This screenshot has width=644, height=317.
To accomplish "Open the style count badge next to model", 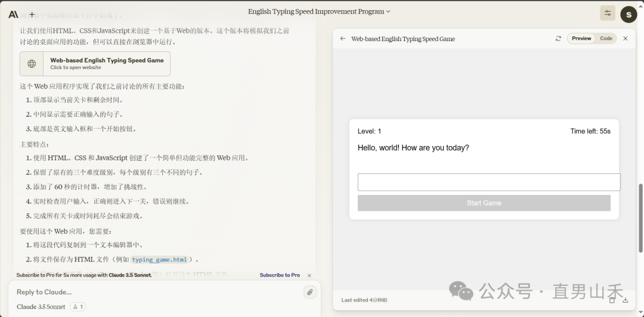I will tap(78, 307).
